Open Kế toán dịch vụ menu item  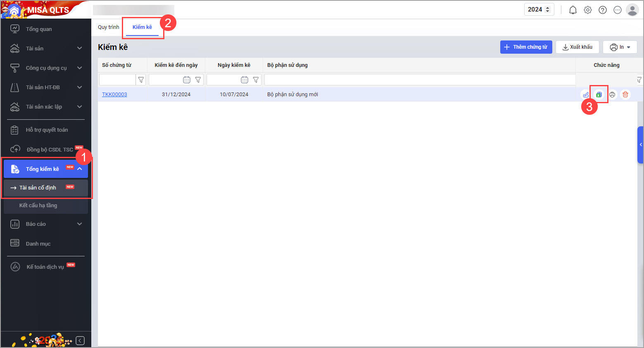[x=46, y=267]
